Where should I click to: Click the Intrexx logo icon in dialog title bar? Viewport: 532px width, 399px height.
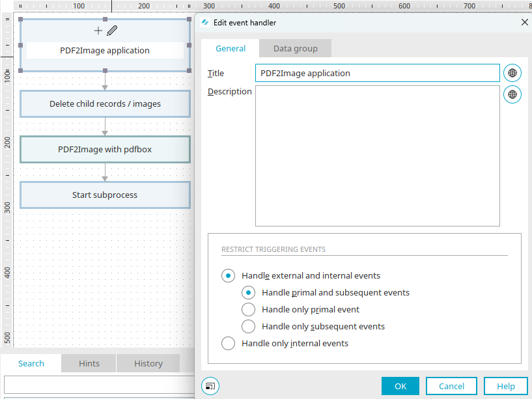click(x=205, y=22)
